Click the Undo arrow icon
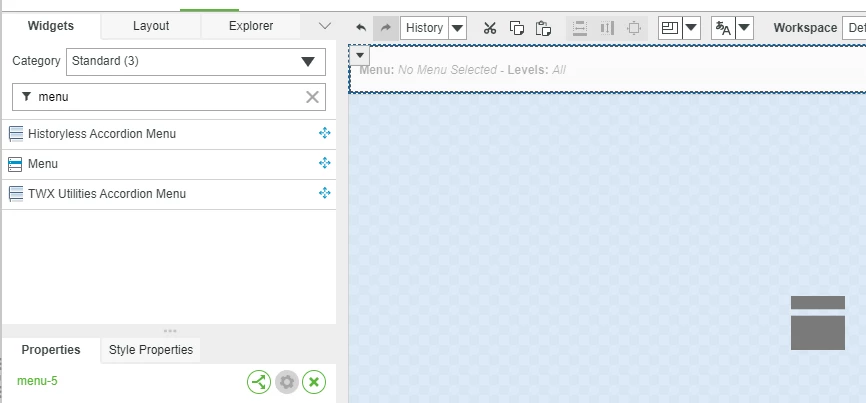Viewport: 866px width, 403px height. 361,28
